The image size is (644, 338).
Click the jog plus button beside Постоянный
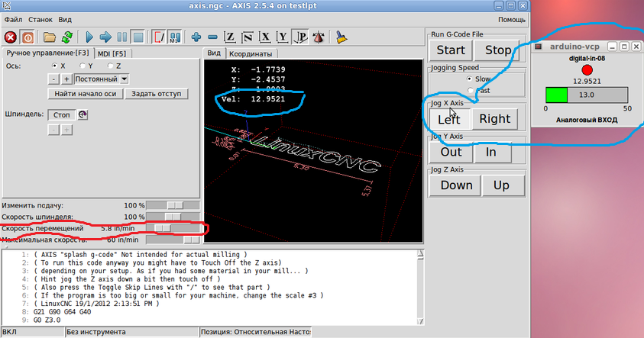coord(66,79)
